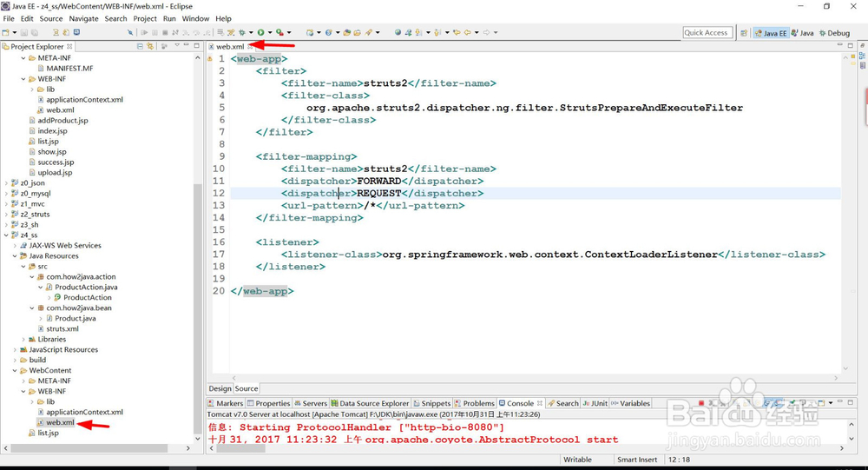Click the New toolbar icon
Screen dimensions: 868x470
click(5, 32)
